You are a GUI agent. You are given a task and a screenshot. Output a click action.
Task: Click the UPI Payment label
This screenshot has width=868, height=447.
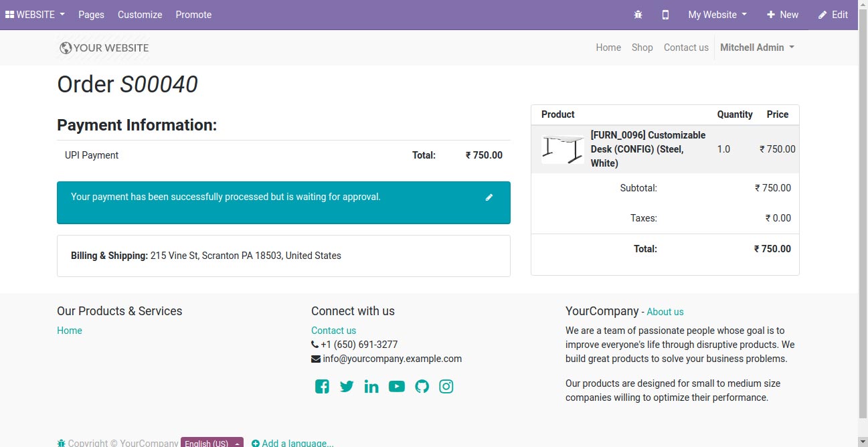coord(92,155)
